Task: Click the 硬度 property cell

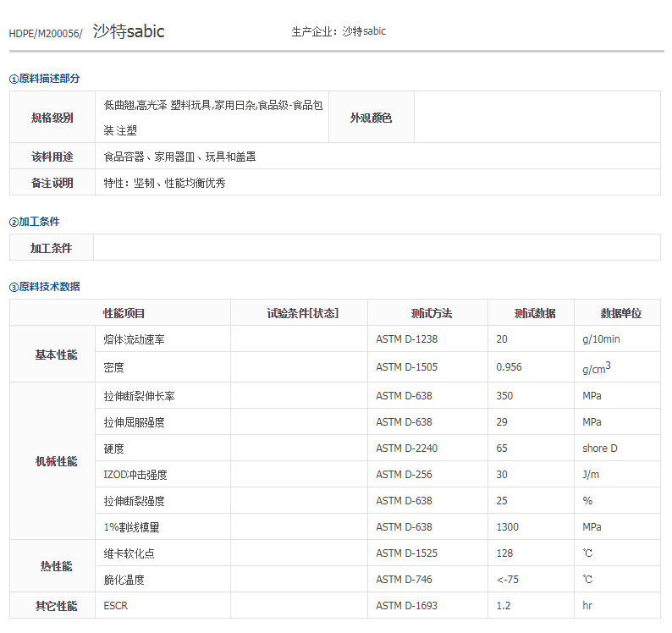Action: (162, 449)
